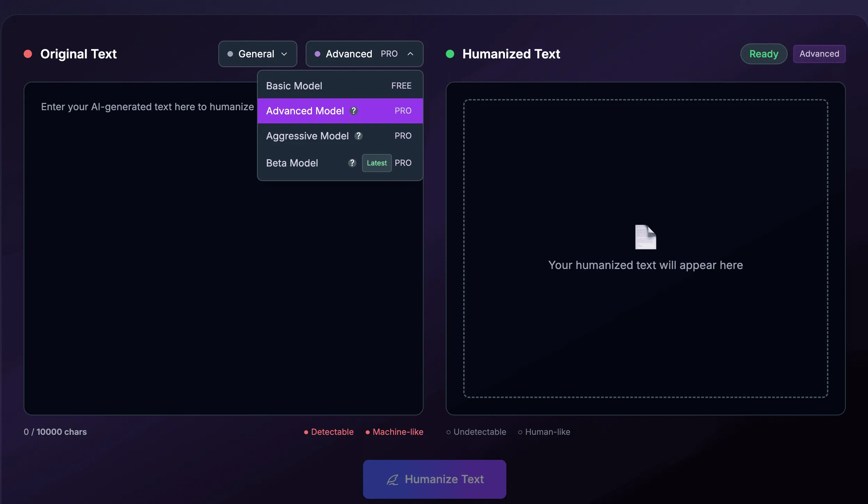Screen dimensions: 868x504
Task: Click the Ready status badge
Action: tap(764, 54)
